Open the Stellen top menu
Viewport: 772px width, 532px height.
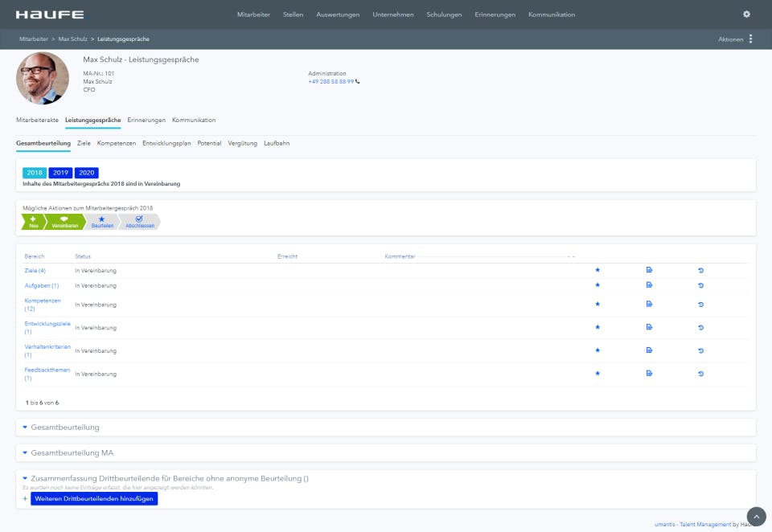(293, 14)
